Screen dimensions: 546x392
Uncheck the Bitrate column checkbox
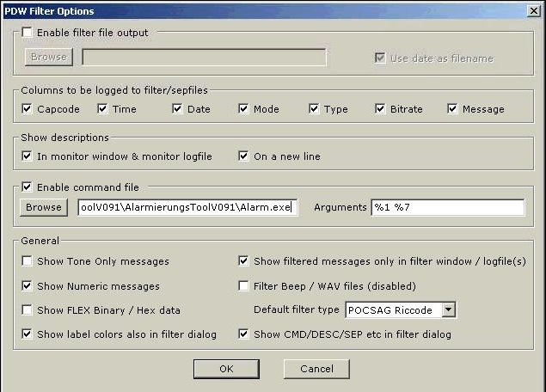click(380, 109)
